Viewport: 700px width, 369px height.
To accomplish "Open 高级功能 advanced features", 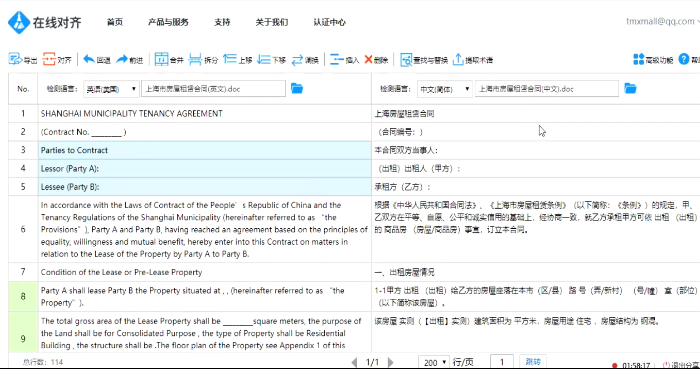I will pyautogui.click(x=653, y=60).
